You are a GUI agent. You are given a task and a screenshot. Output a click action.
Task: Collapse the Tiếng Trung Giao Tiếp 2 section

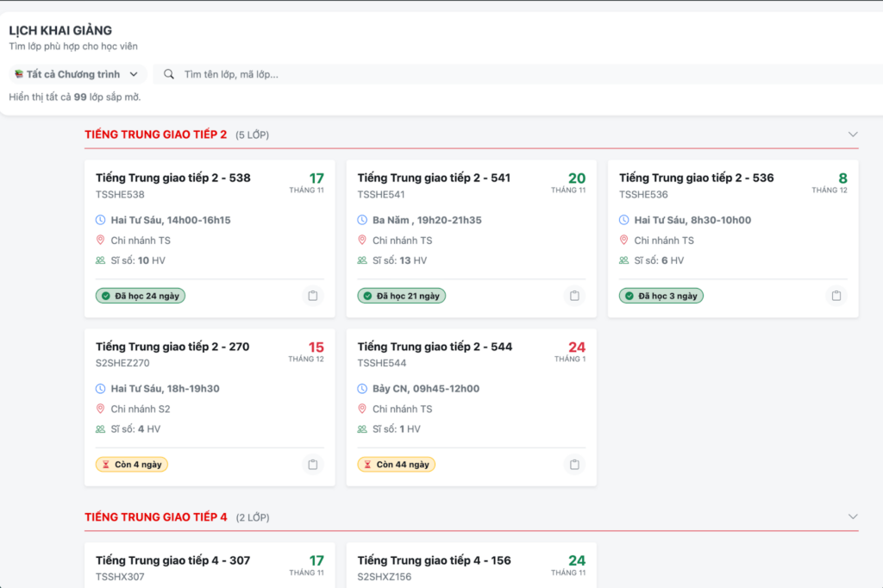tap(853, 134)
